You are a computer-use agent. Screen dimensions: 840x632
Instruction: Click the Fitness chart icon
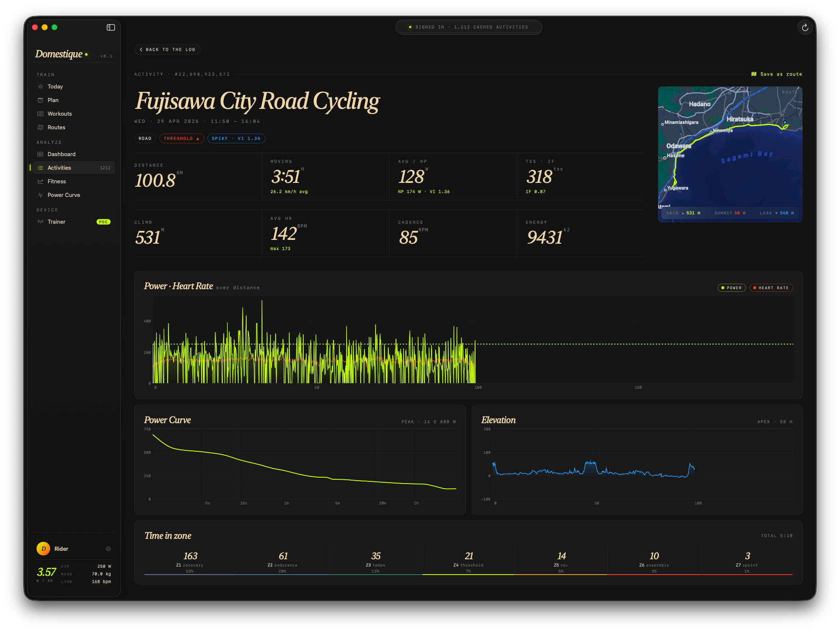(40, 181)
